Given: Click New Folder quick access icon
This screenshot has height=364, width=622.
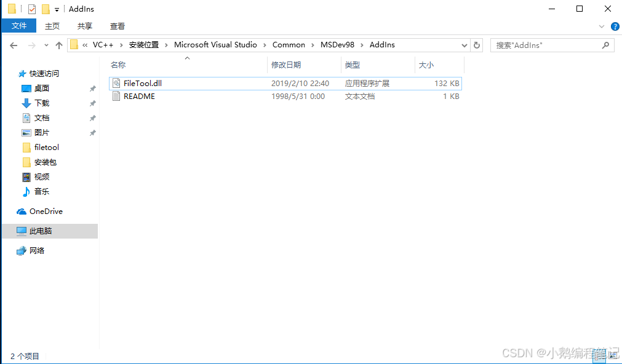Looking at the screenshot, I should 46,9.
